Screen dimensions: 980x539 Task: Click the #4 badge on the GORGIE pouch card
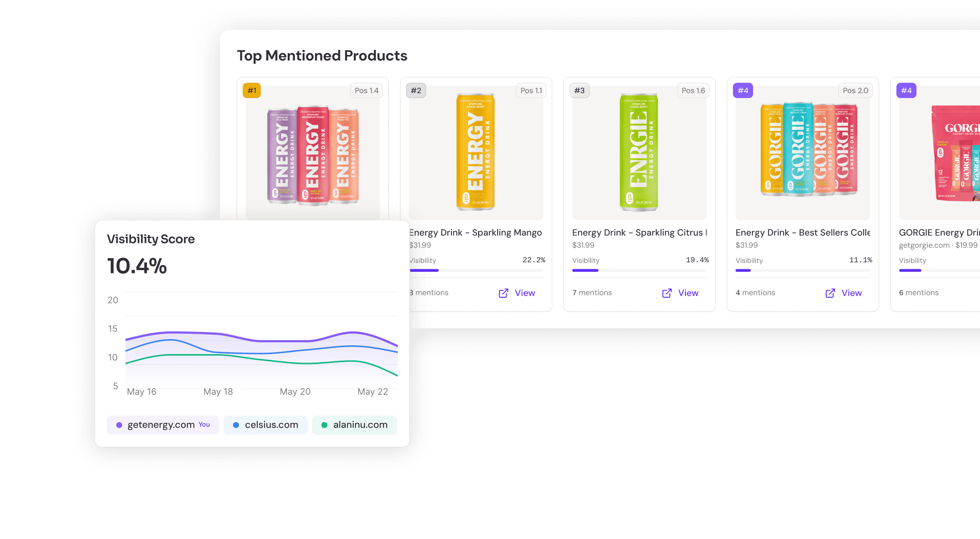point(907,91)
